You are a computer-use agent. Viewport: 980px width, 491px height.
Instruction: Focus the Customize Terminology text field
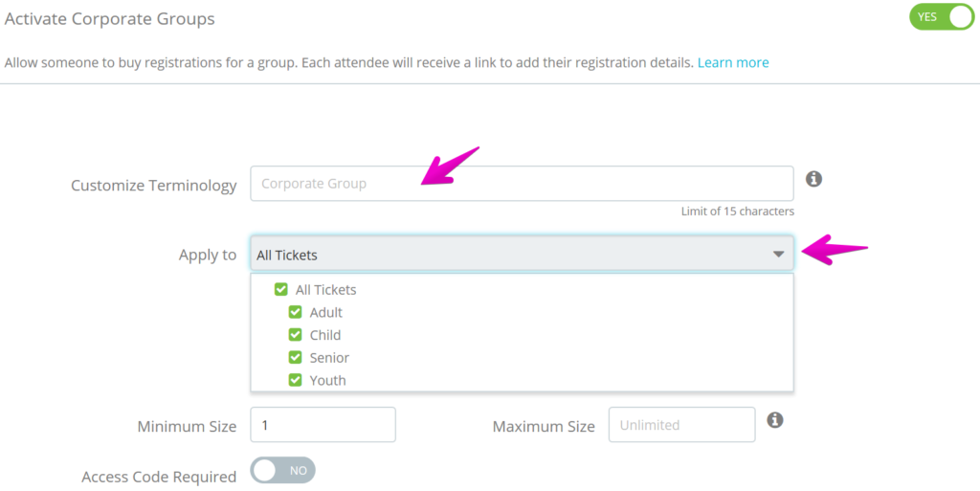coord(522,184)
